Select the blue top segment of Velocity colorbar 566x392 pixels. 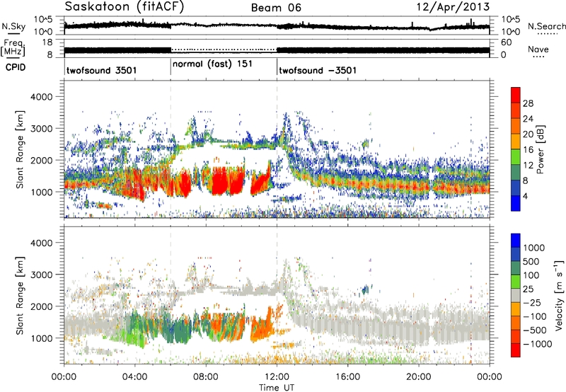(516, 241)
